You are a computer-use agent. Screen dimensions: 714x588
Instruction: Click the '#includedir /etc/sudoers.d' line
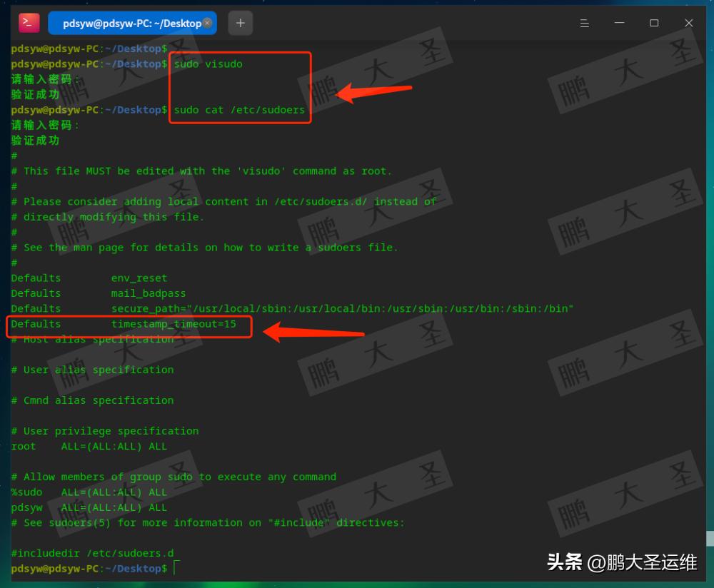pos(92,554)
